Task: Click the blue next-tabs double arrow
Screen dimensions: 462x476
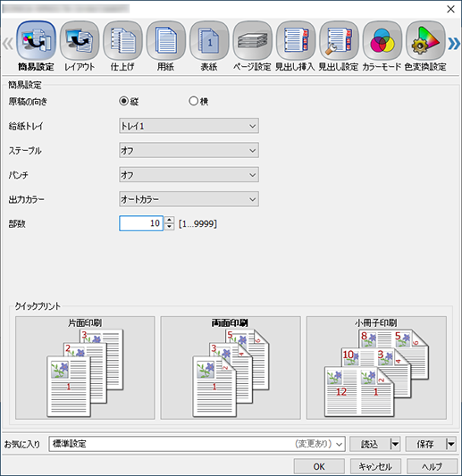Action: click(x=454, y=44)
